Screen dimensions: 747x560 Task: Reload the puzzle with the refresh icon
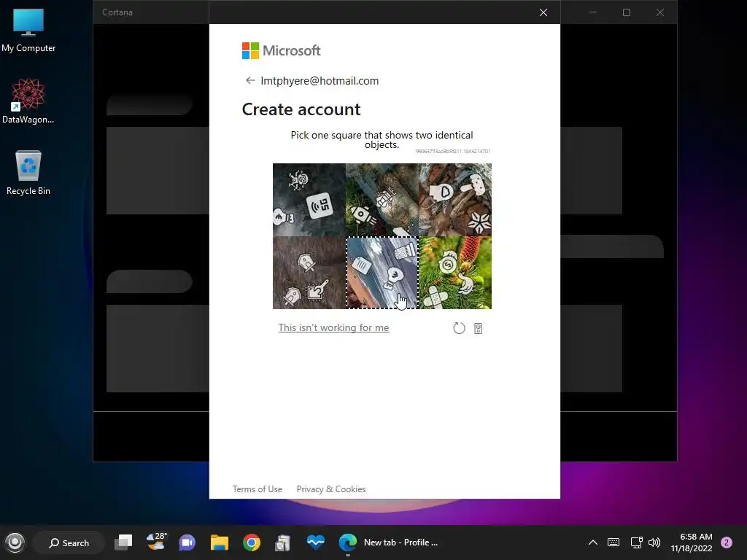coord(459,328)
